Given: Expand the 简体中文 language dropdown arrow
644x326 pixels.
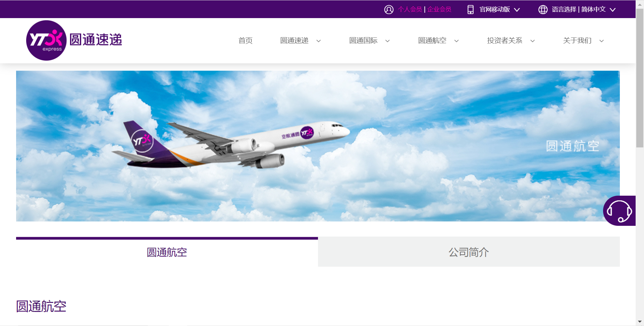Looking at the screenshot, I should click(x=612, y=10).
